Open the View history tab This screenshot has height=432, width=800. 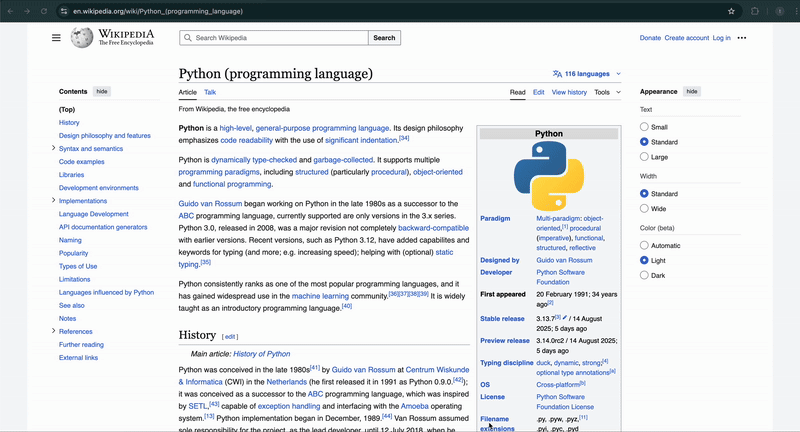coord(569,92)
